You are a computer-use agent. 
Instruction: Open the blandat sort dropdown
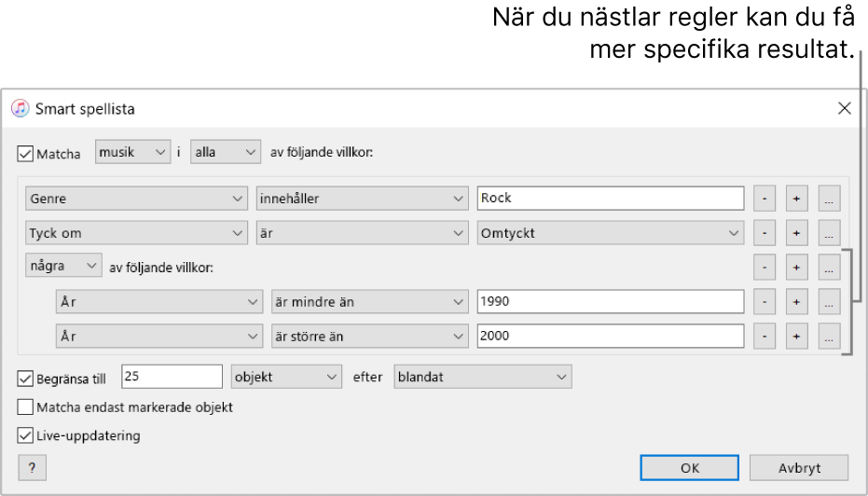483,377
